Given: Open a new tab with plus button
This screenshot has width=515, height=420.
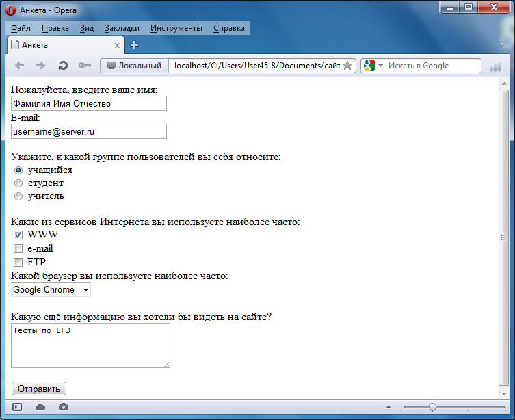Looking at the screenshot, I should pyautogui.click(x=134, y=45).
